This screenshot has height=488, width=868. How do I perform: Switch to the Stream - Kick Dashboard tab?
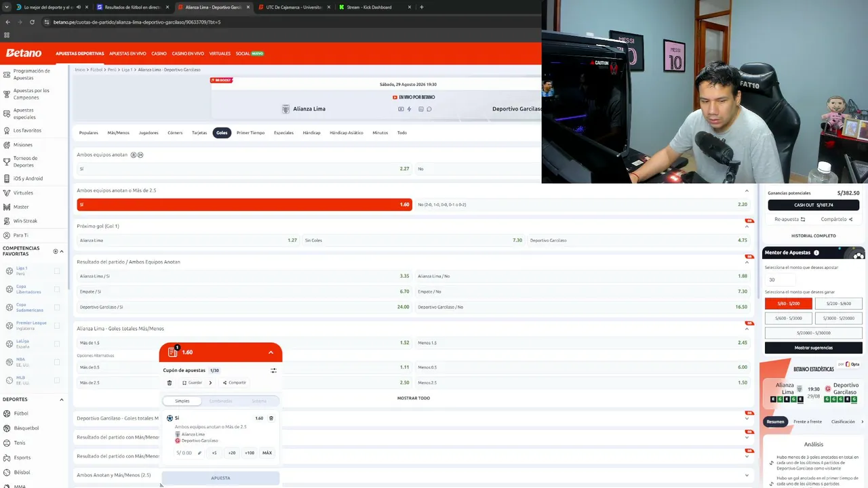click(x=369, y=7)
